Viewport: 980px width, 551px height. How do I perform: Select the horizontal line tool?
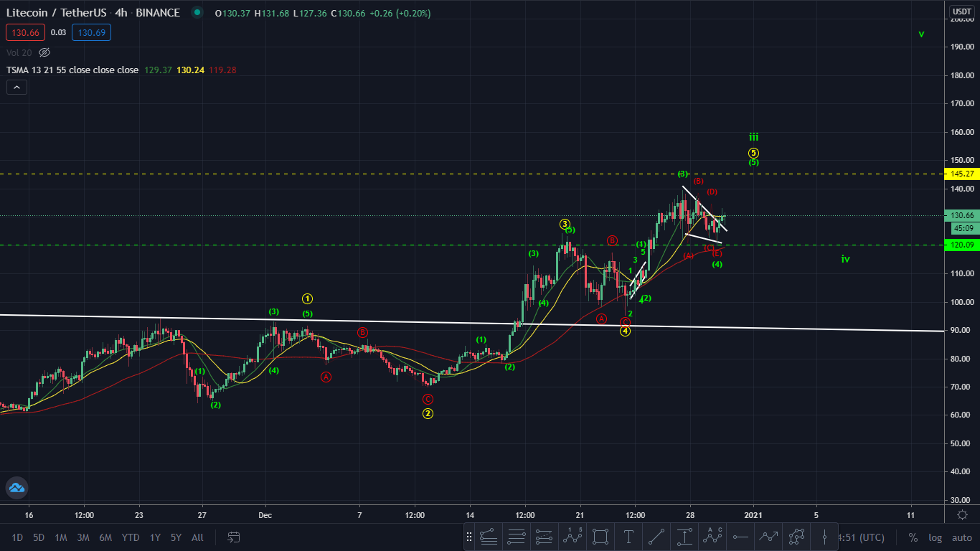741,536
